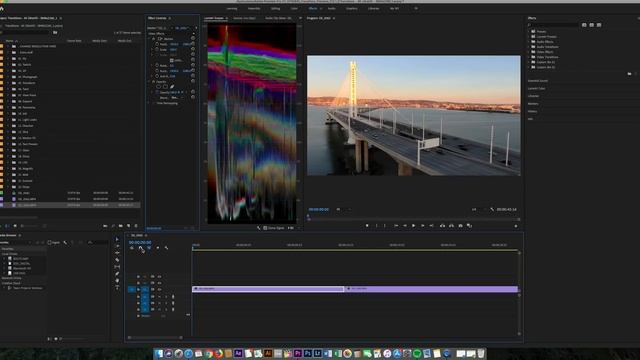Open Effect Controls panel tab
The width and height of the screenshot is (640, 360).
coord(157,18)
